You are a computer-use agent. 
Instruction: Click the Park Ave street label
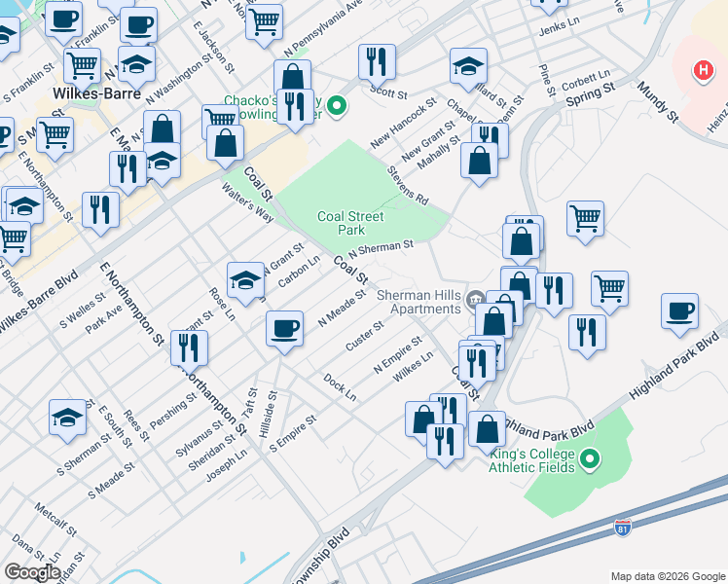coord(103,319)
